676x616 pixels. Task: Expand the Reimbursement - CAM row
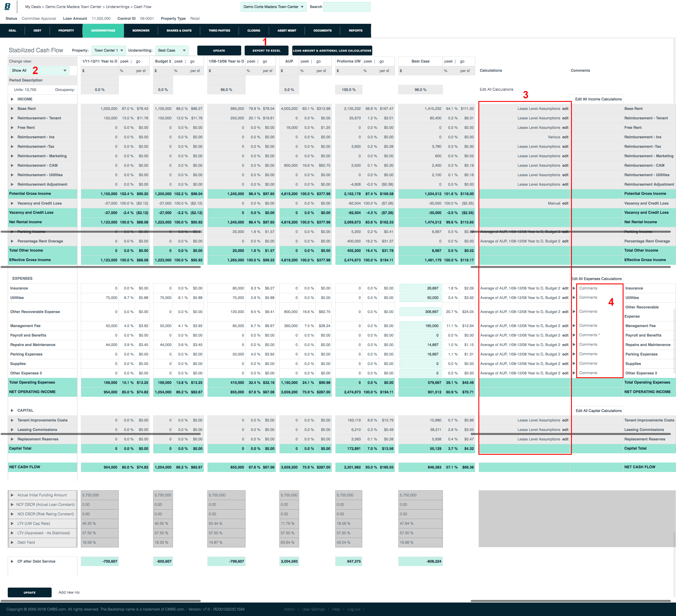(12, 166)
